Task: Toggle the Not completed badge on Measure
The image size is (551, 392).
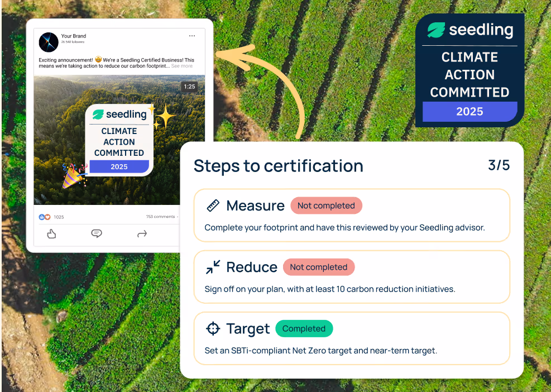Action: (326, 205)
